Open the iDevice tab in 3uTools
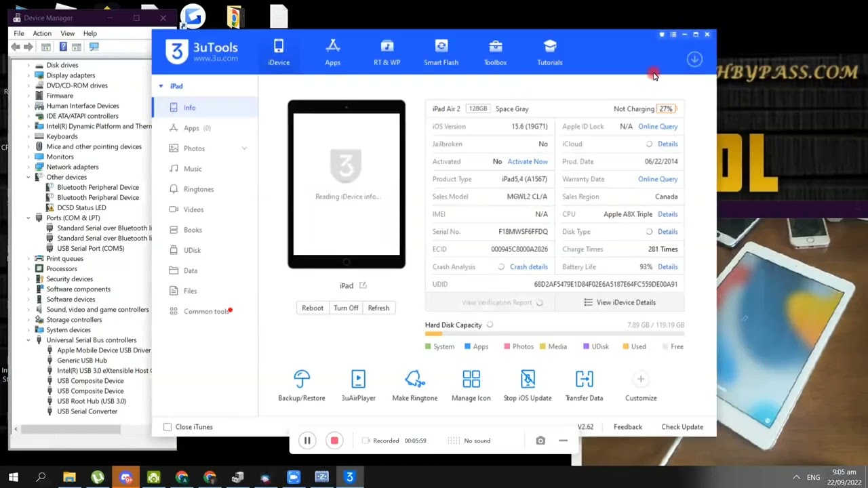The height and width of the screenshot is (488, 868). click(x=279, y=52)
